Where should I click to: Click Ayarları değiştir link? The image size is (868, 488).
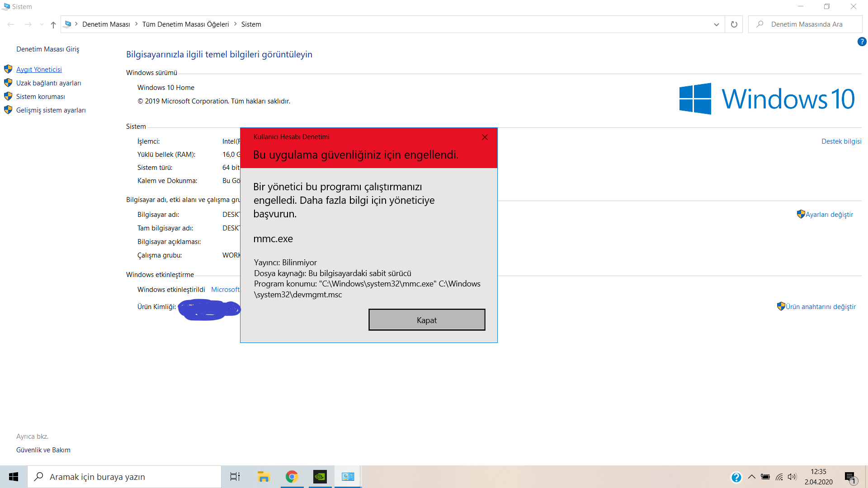coord(829,215)
